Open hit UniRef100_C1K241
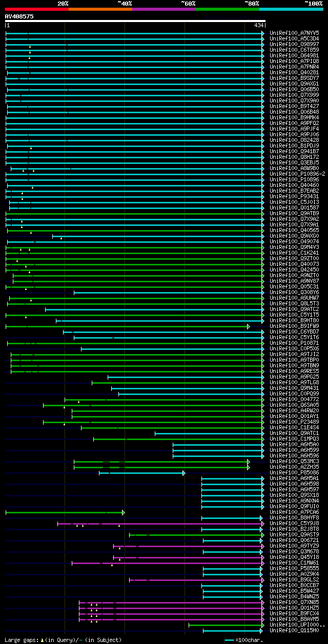 294,253
